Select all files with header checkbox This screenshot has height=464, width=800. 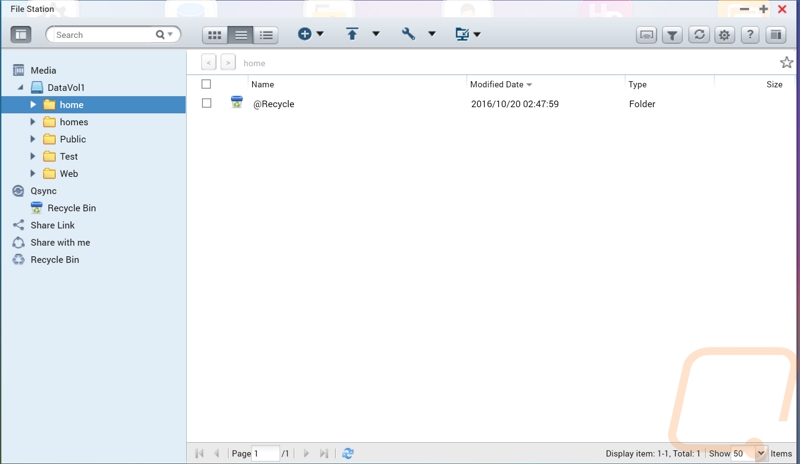[x=206, y=84]
